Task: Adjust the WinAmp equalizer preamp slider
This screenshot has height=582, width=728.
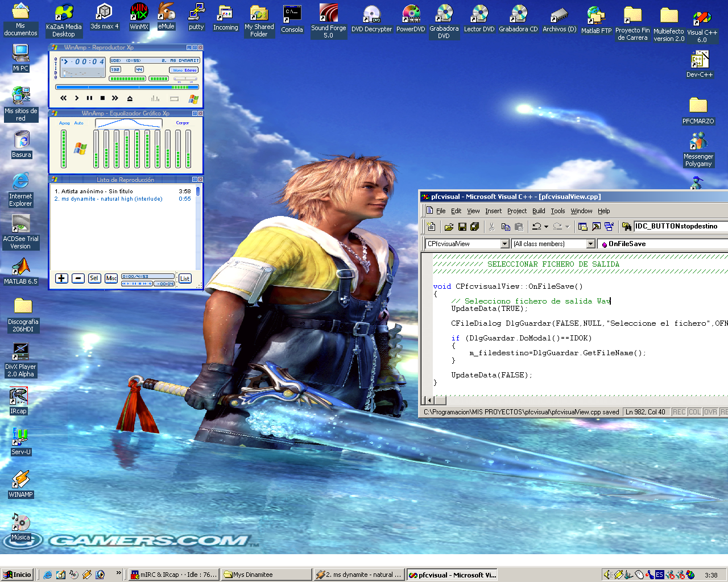Action: pyautogui.click(x=64, y=149)
